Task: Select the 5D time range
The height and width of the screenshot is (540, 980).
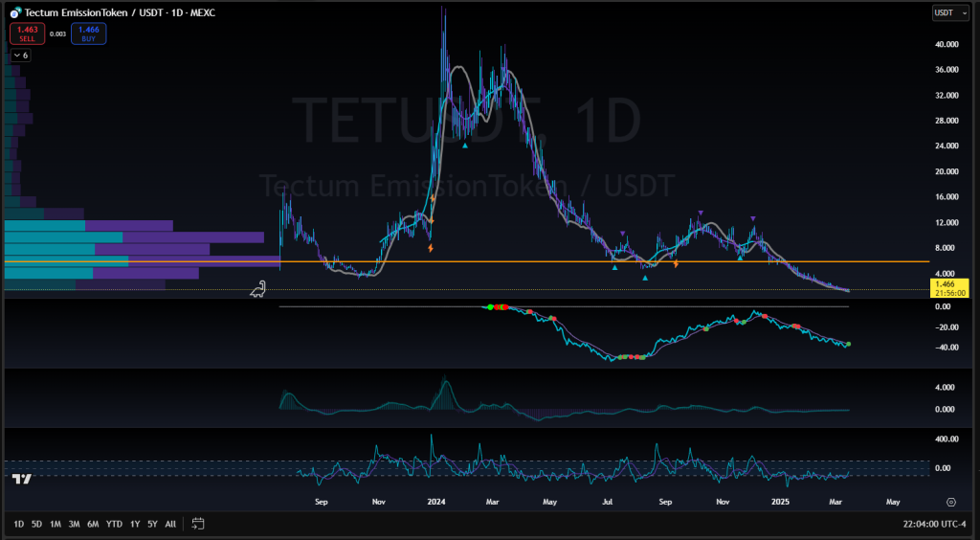Action: pyautogui.click(x=37, y=524)
